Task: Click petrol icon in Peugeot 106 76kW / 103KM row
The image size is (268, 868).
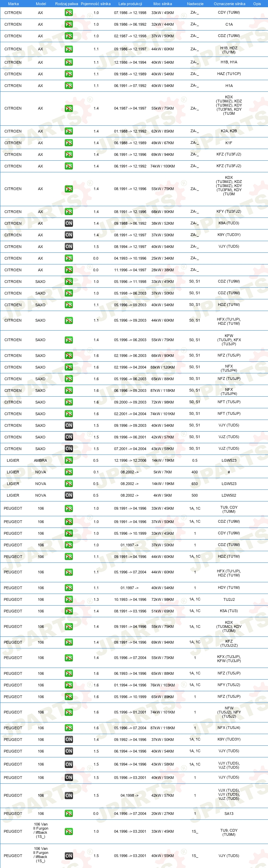Action: click(x=69, y=685)
